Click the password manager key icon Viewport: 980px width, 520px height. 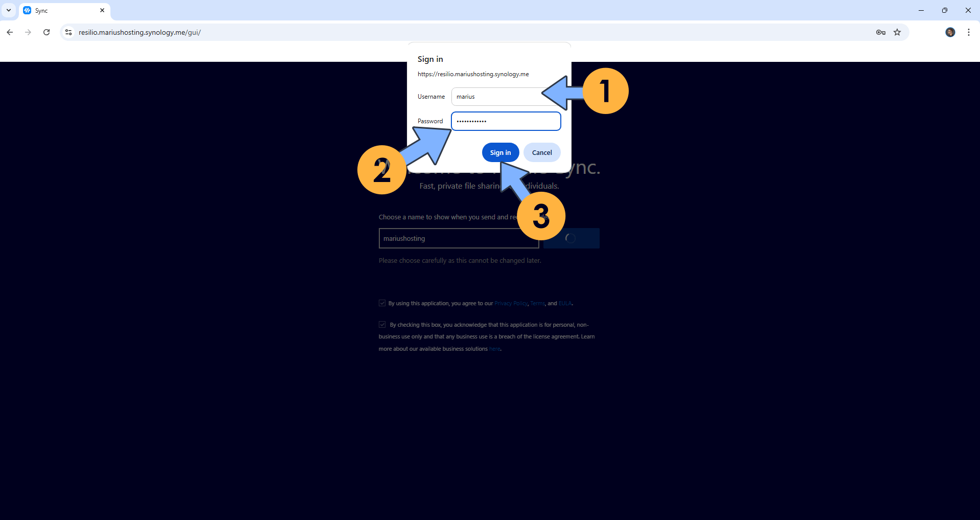click(x=880, y=32)
